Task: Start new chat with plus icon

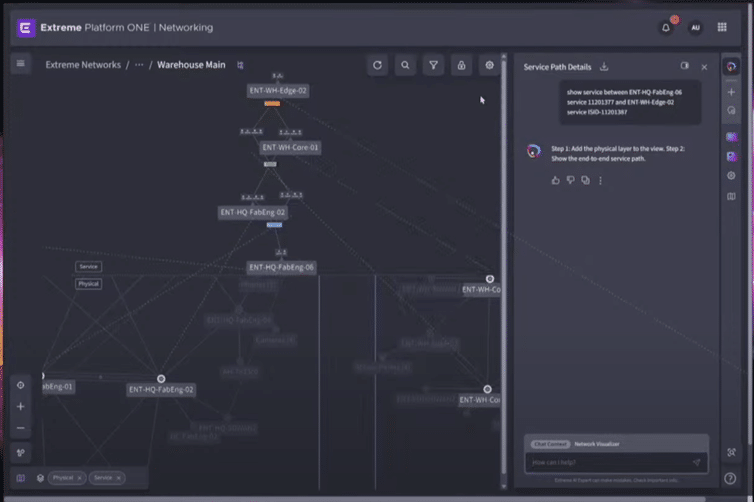Action: [731, 92]
